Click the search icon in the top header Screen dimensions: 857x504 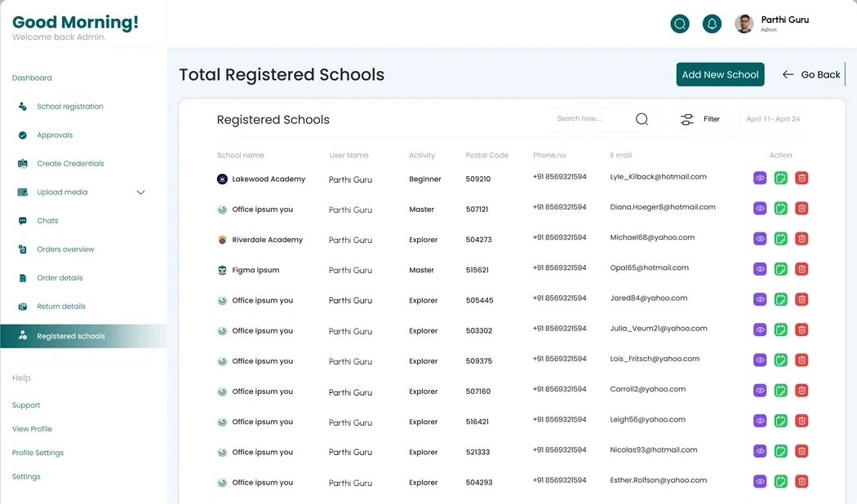pyautogui.click(x=680, y=24)
